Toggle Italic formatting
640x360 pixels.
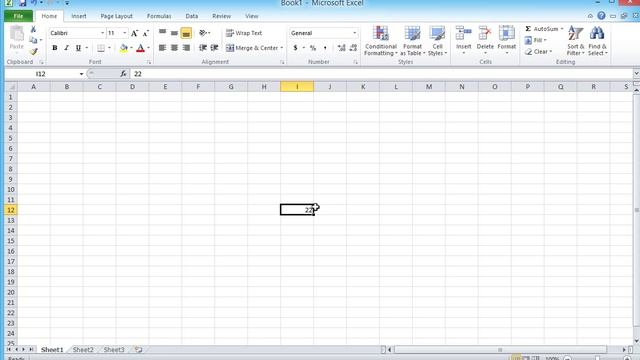click(x=67, y=48)
